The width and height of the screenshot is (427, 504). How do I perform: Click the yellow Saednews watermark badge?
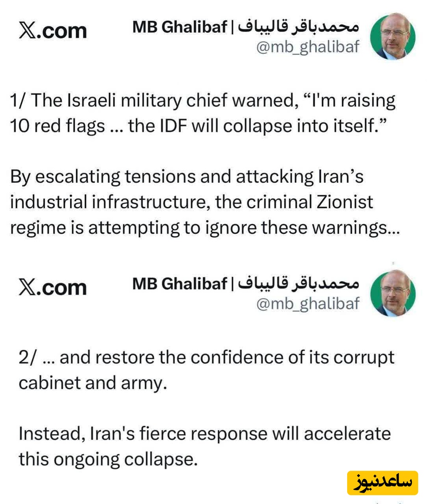click(x=382, y=483)
